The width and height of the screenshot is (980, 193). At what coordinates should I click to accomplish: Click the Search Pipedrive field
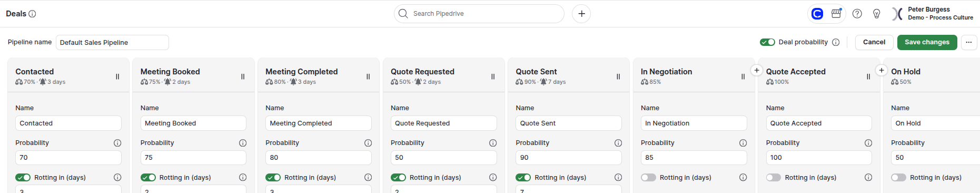click(479, 14)
